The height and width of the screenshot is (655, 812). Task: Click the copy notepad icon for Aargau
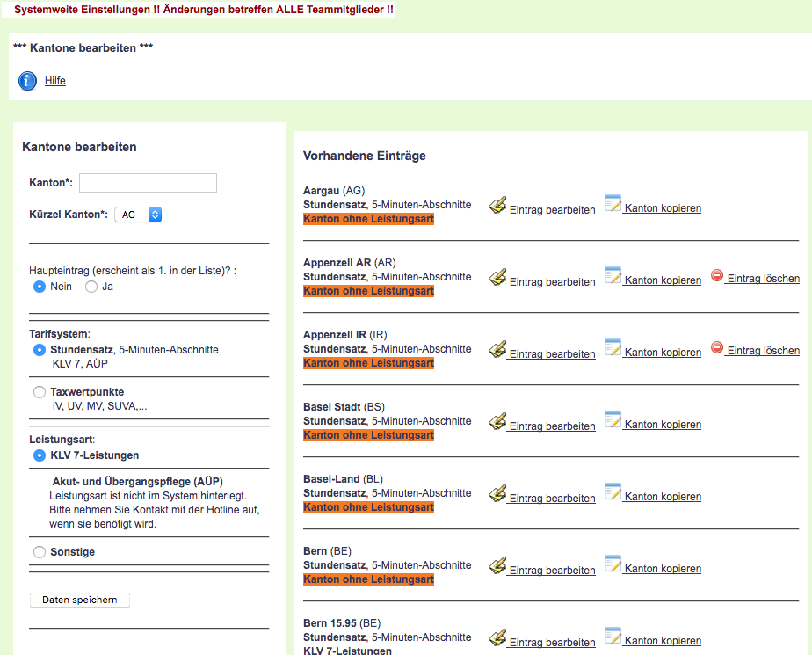(x=613, y=204)
